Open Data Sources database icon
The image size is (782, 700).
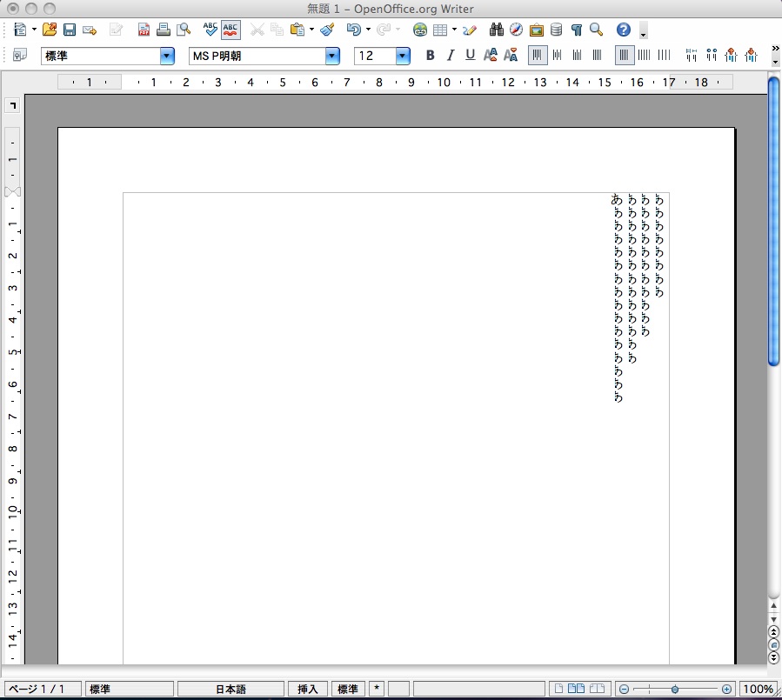556,30
